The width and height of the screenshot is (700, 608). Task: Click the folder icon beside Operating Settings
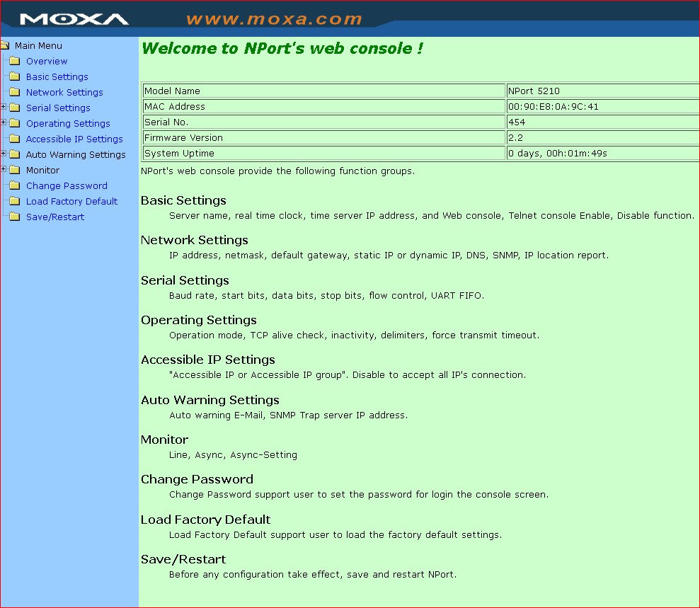15,123
